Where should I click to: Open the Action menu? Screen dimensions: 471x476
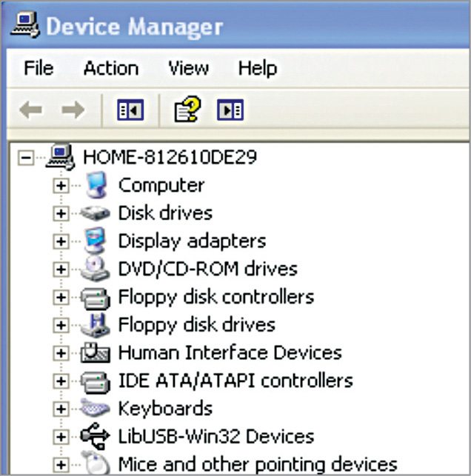tap(110, 69)
